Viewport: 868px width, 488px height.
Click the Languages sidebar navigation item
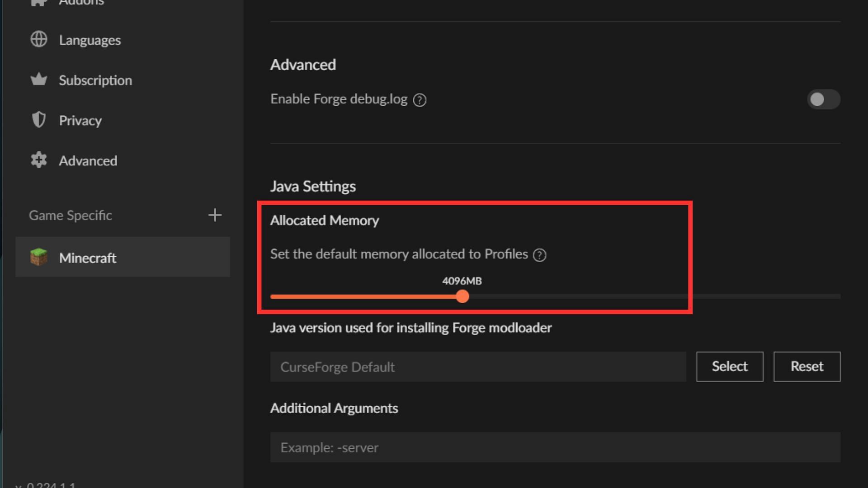(x=90, y=40)
